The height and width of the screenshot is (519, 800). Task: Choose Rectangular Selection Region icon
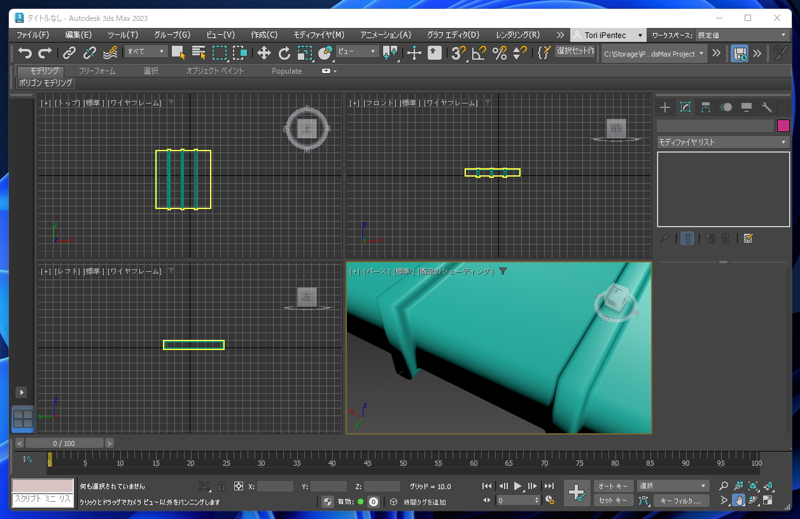219,53
